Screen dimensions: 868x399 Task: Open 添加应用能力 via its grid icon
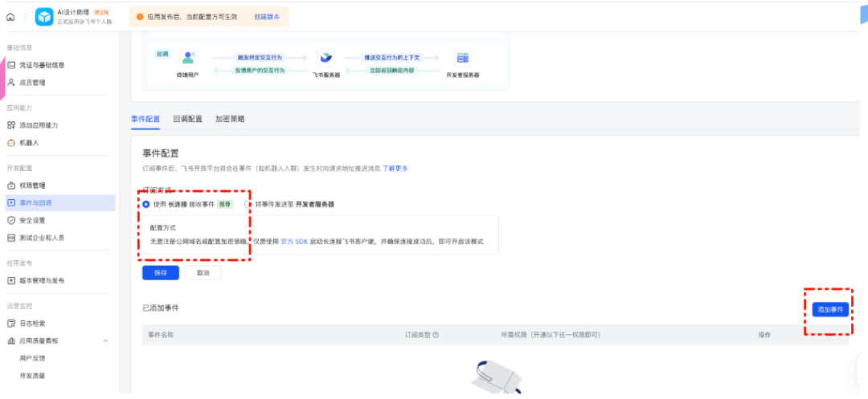click(10, 125)
